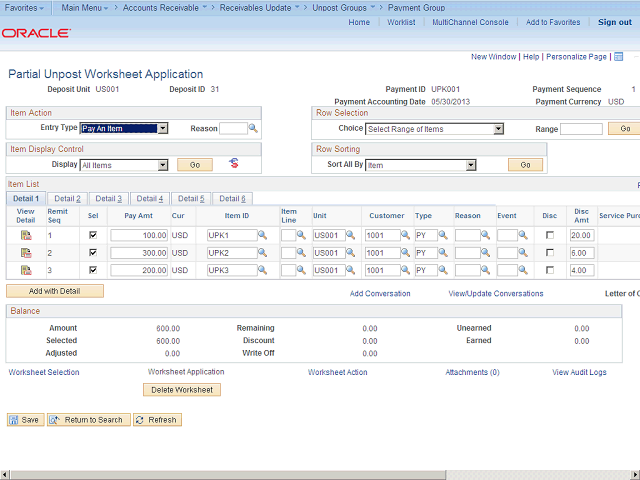Uncheck Sel checkbox for row 1
Viewport: 640px width, 480px height.
pyautogui.click(x=93, y=235)
